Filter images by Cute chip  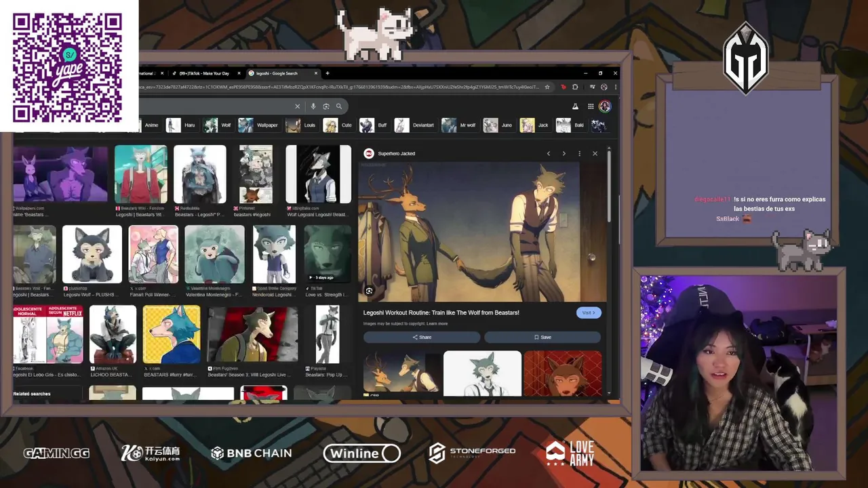338,125
